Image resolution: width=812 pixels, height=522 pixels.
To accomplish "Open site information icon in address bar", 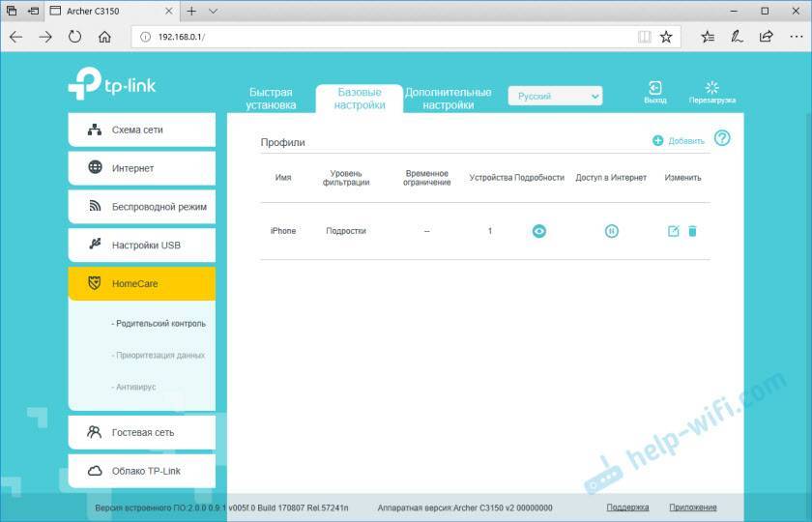I will [x=146, y=37].
